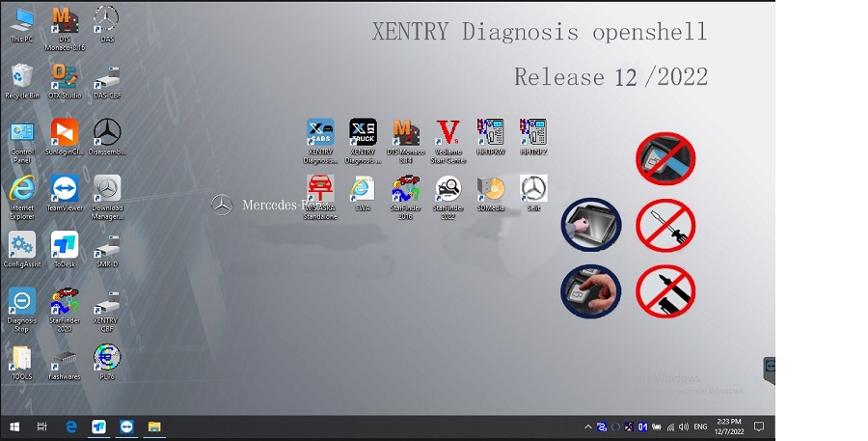Open the SMR-D shortcut
This screenshot has width=868, height=441.
tap(107, 250)
